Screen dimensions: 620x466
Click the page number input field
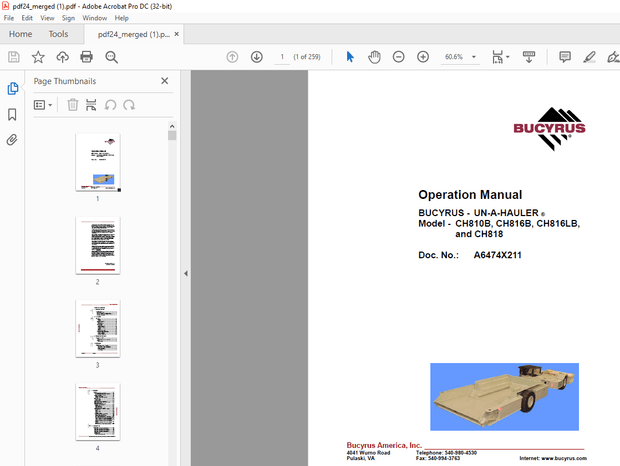[282, 57]
